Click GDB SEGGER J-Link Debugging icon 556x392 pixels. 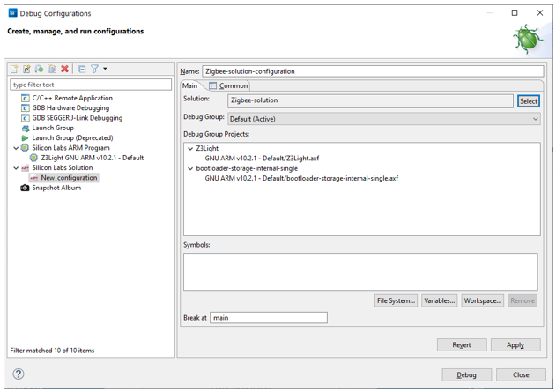coord(25,118)
